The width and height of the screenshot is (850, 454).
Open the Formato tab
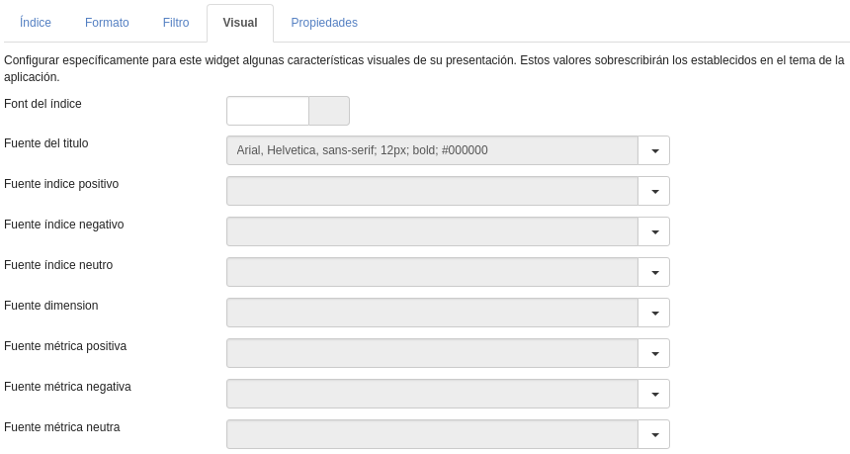coord(107,22)
